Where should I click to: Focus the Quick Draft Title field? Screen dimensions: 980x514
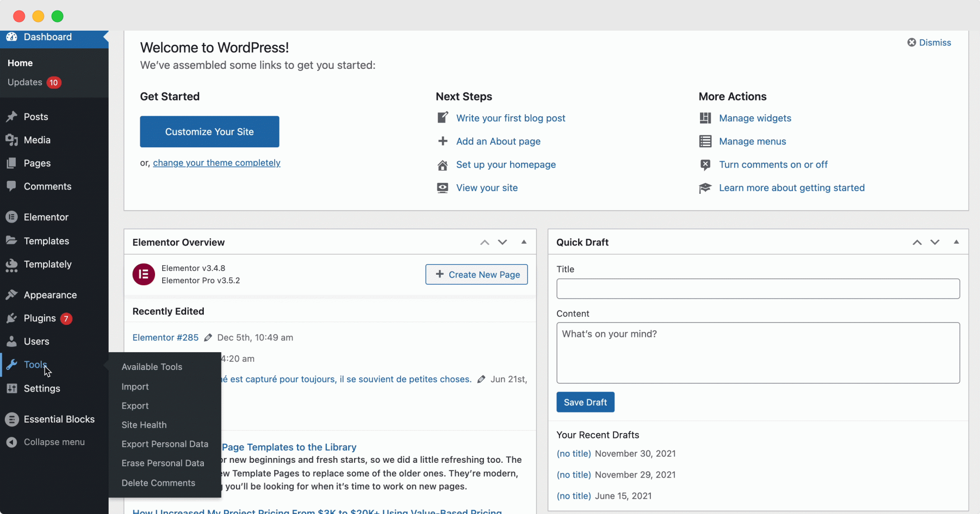(x=758, y=289)
